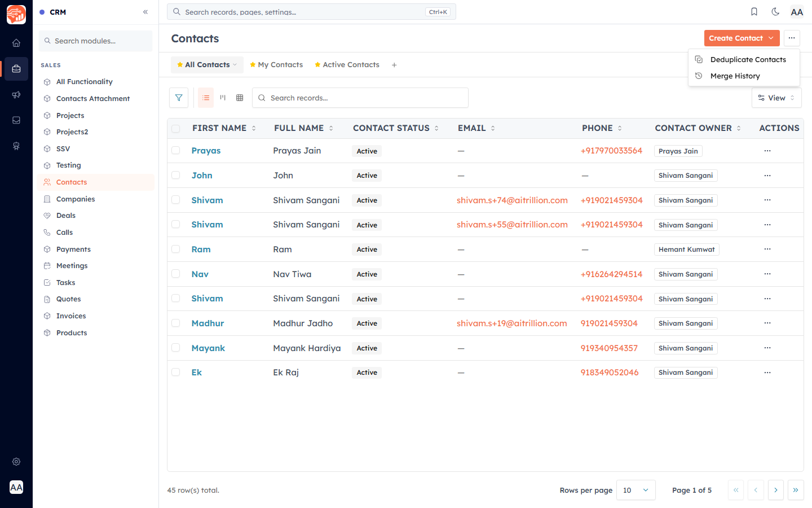
Task: Open row actions for Prayas Jain
Action: [x=767, y=151]
